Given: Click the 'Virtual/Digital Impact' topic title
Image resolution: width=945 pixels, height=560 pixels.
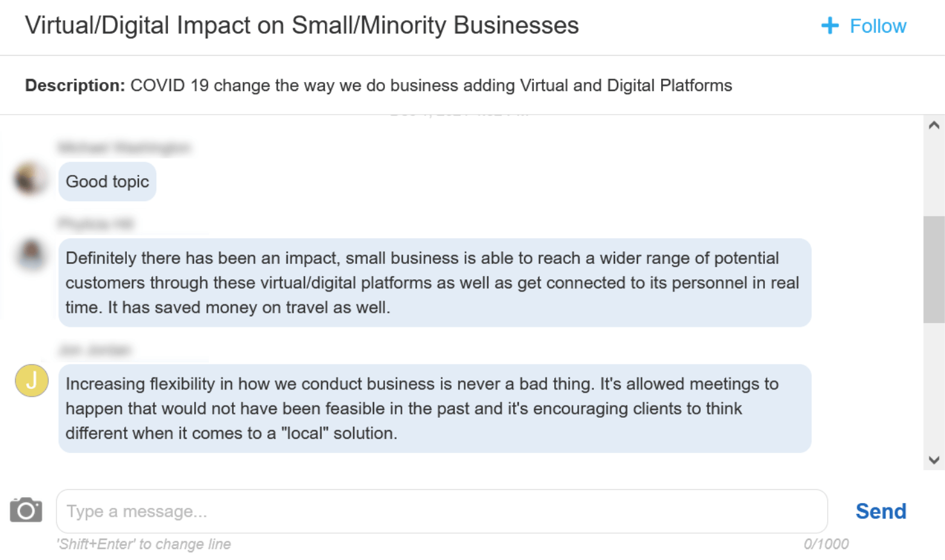Looking at the screenshot, I should [302, 26].
